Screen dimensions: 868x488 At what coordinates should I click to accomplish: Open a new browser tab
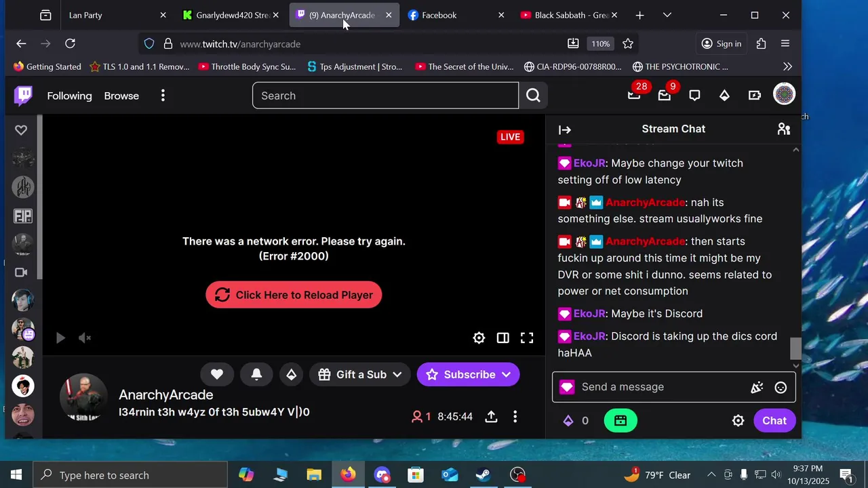[639, 15]
